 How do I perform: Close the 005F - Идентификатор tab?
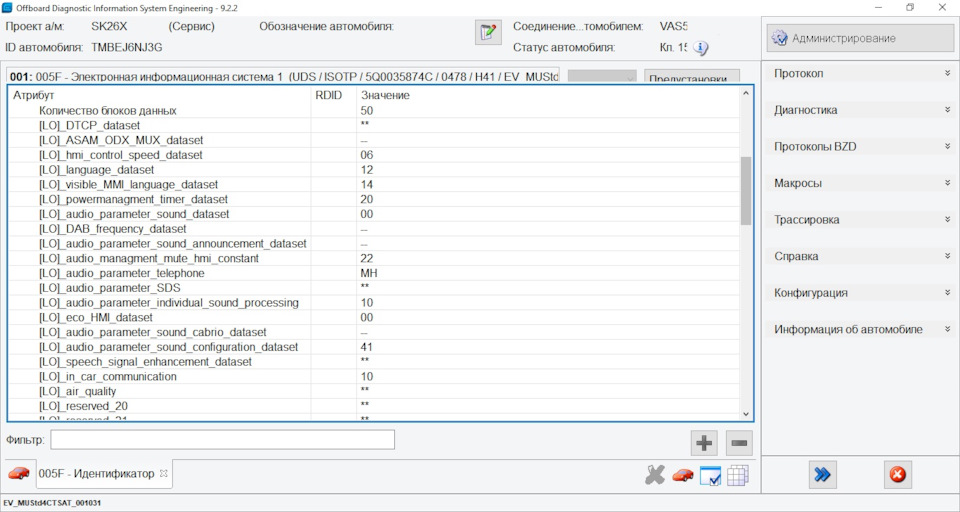point(163,473)
